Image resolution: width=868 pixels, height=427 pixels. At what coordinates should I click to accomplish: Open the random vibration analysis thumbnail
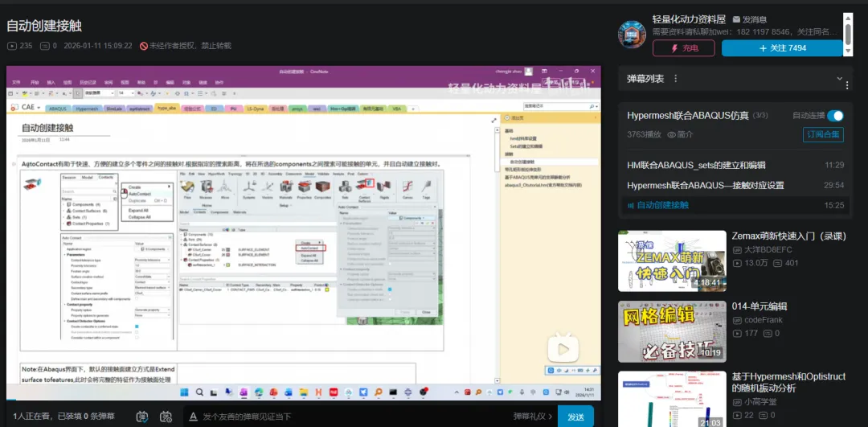(x=672, y=399)
